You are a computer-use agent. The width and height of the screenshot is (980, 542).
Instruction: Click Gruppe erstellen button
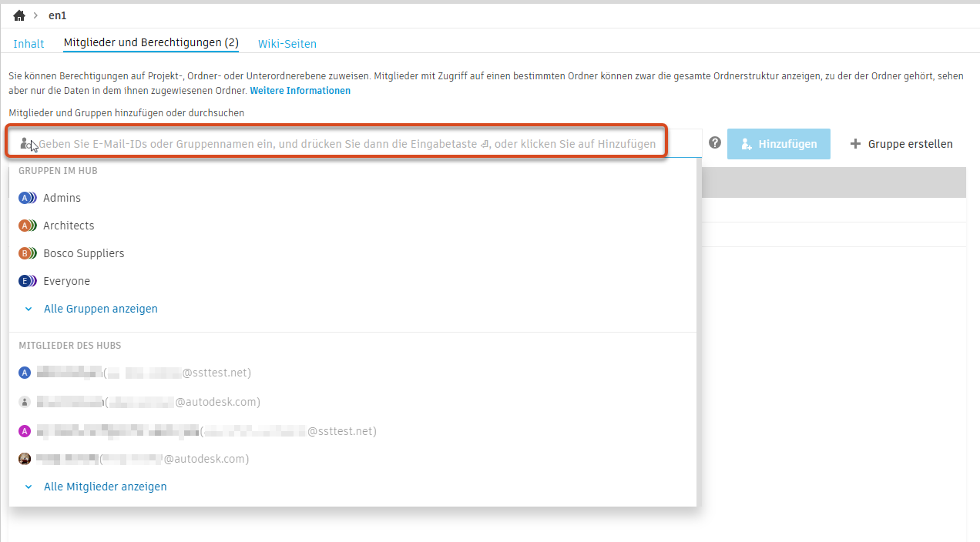[901, 144]
